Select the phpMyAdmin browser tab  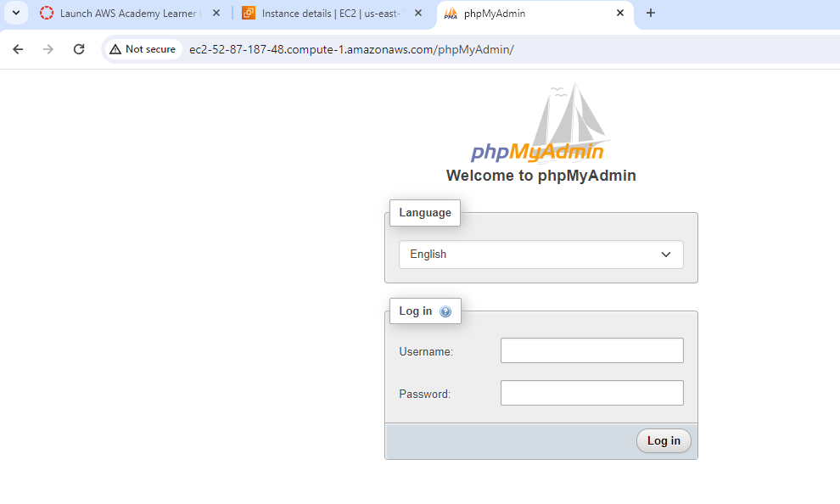click(x=526, y=14)
